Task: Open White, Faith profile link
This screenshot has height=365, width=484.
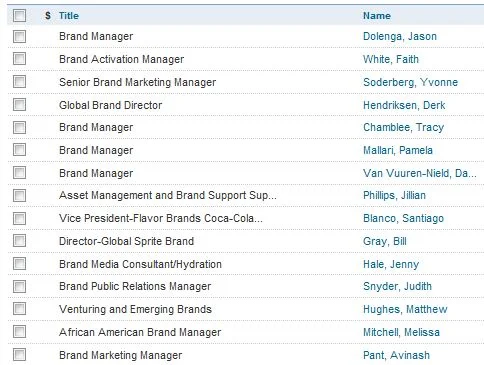Action: (x=391, y=59)
